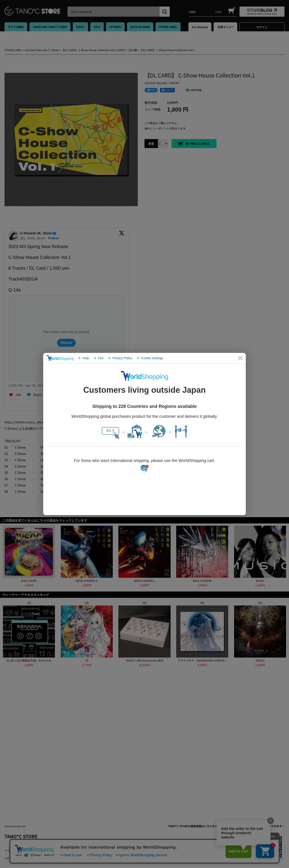Click the For Oversea button
This screenshot has height=868, width=289.
point(200,27)
